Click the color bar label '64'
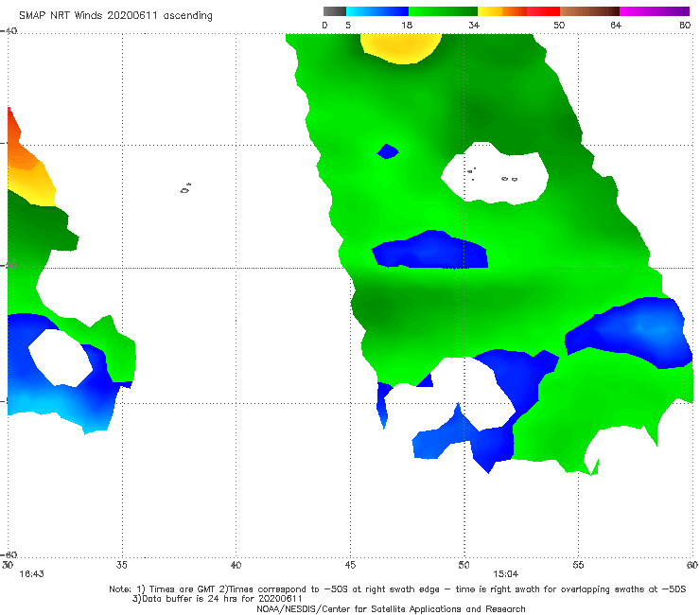700x615 pixels. click(x=616, y=25)
